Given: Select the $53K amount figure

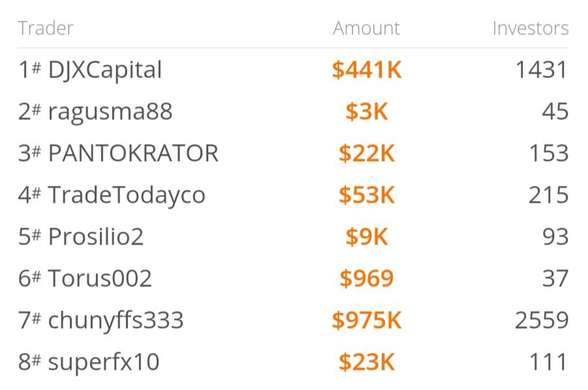Looking at the screenshot, I should [x=366, y=195].
